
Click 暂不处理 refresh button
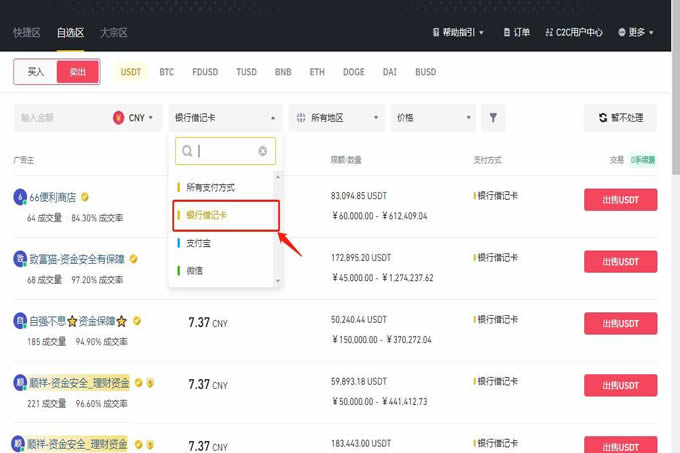coord(620,117)
